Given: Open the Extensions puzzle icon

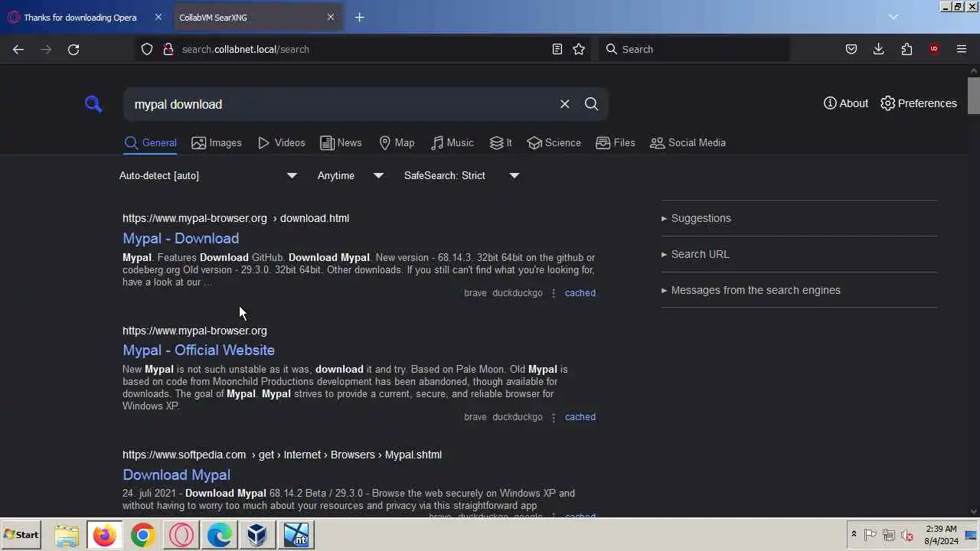Looking at the screenshot, I should click(906, 49).
